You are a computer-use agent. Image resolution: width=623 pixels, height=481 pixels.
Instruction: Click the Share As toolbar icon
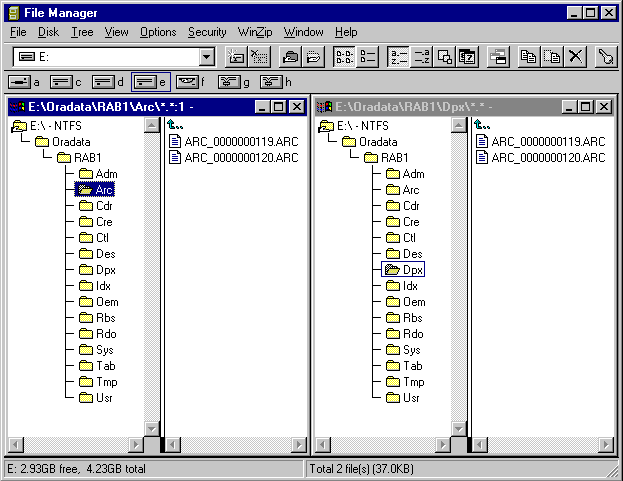coord(290,57)
